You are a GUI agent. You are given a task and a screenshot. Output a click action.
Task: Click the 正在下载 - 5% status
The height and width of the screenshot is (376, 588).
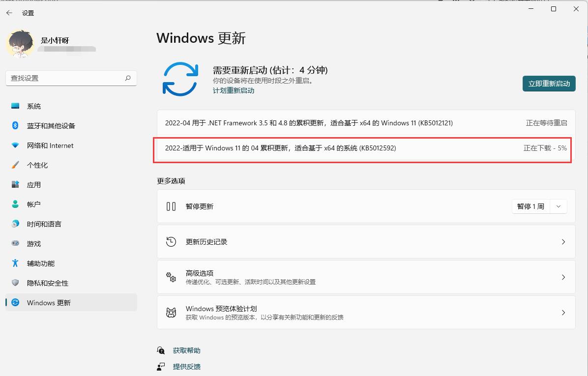(x=545, y=148)
